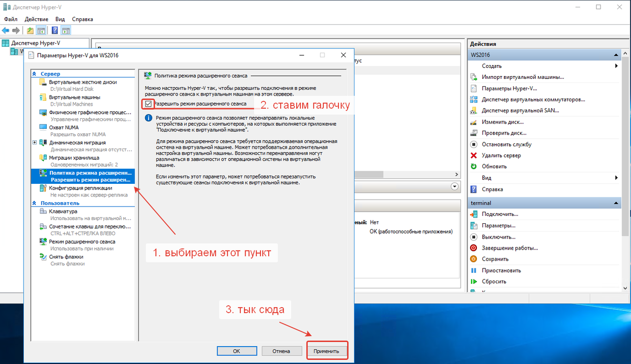The width and height of the screenshot is (631, 364).
Task: Click Приостановить pause action
Action: (x=501, y=271)
